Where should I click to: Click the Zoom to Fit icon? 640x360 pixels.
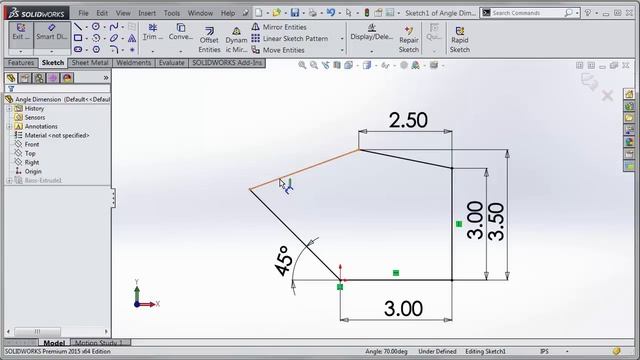coord(302,65)
